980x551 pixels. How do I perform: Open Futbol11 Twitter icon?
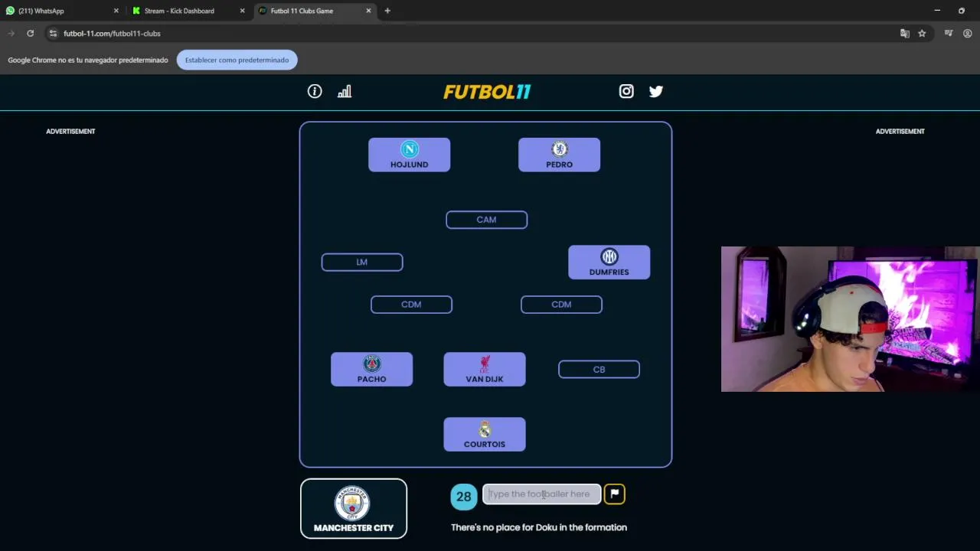[656, 91]
